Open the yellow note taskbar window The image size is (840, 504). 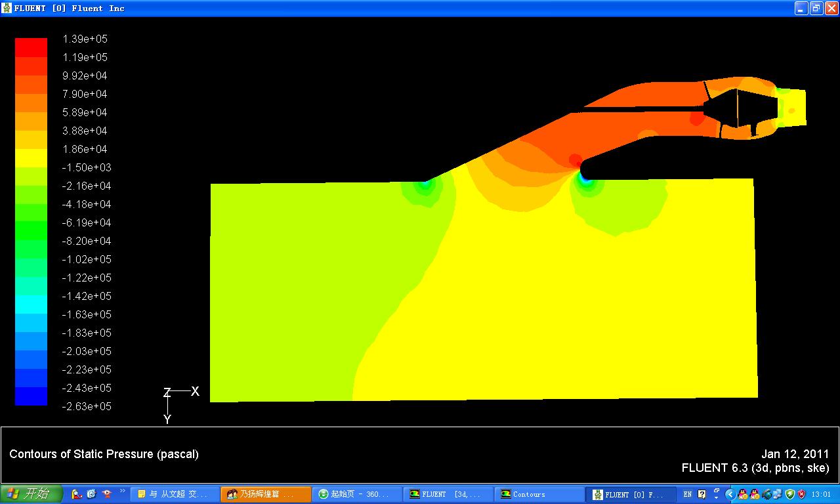(174, 494)
